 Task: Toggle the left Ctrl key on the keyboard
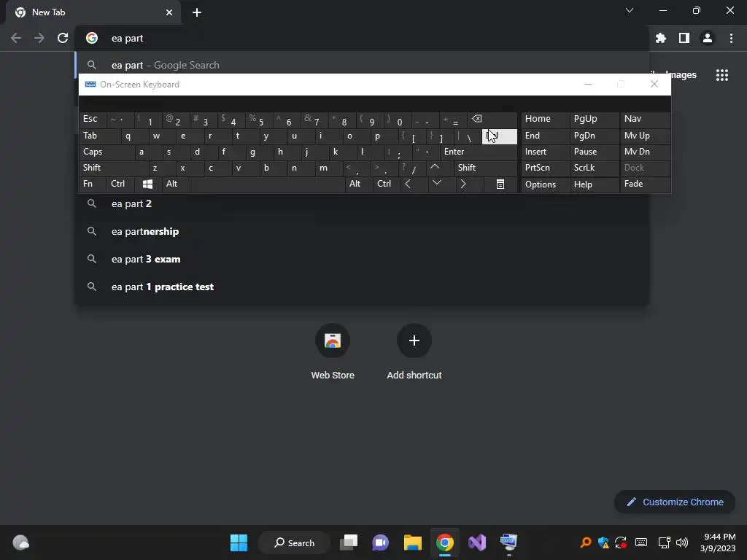(x=120, y=184)
